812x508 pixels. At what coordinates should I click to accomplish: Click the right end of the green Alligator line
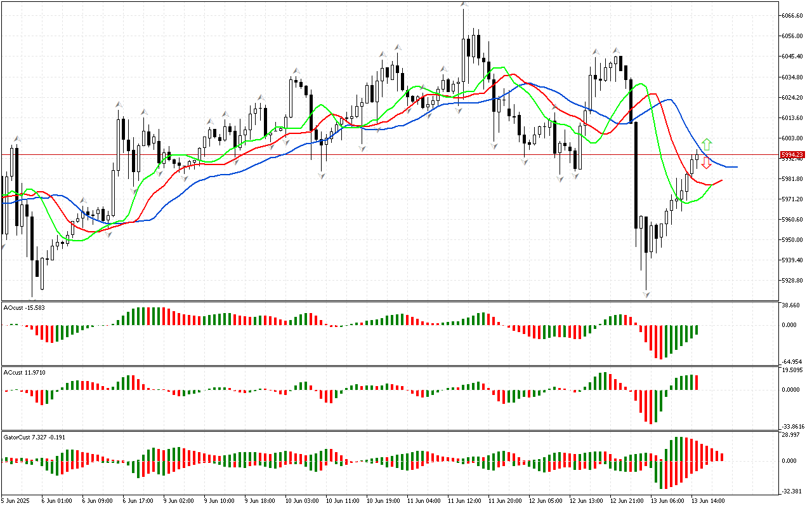pos(712,184)
